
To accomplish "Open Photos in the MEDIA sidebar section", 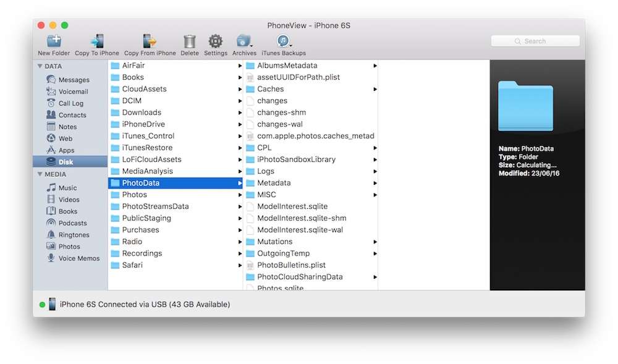I will 70,247.
